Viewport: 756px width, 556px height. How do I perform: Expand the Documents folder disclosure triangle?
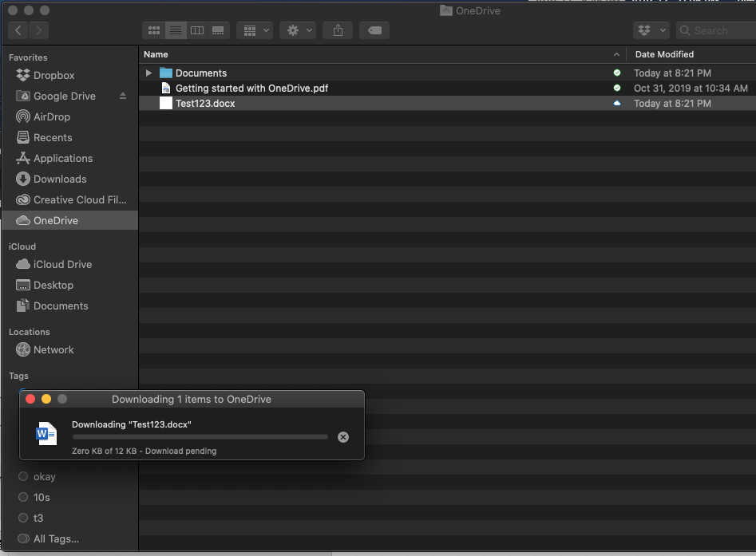(149, 73)
